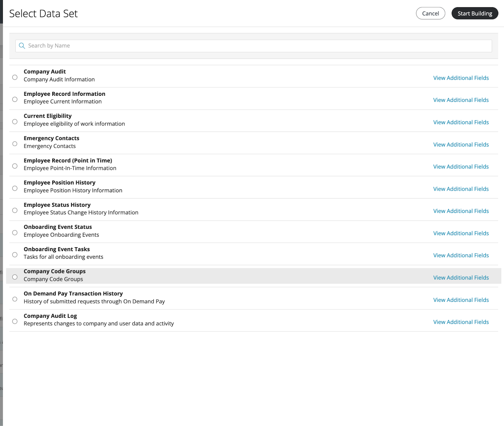This screenshot has width=504, height=426.
Task: Select Employee Status History radio button
Action: (x=15, y=210)
